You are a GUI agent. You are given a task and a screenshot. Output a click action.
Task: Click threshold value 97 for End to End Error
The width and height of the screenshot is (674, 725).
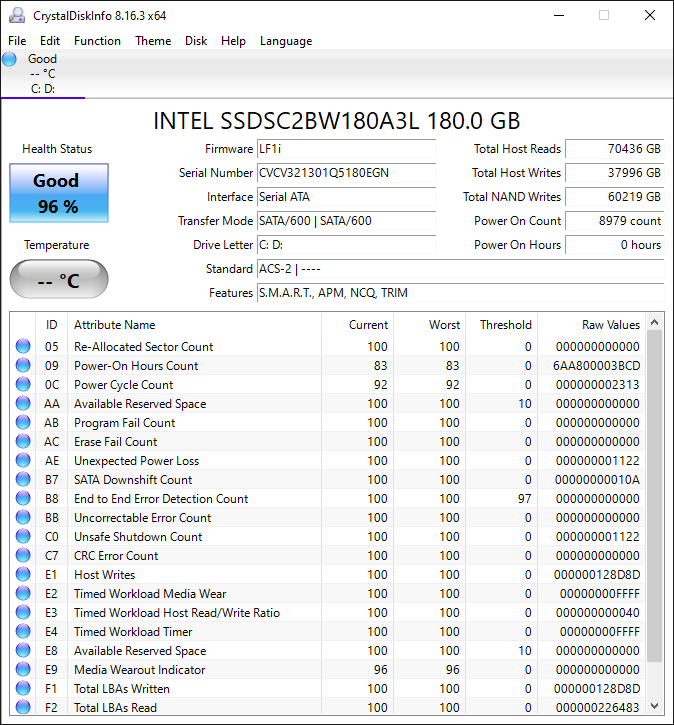pos(525,498)
